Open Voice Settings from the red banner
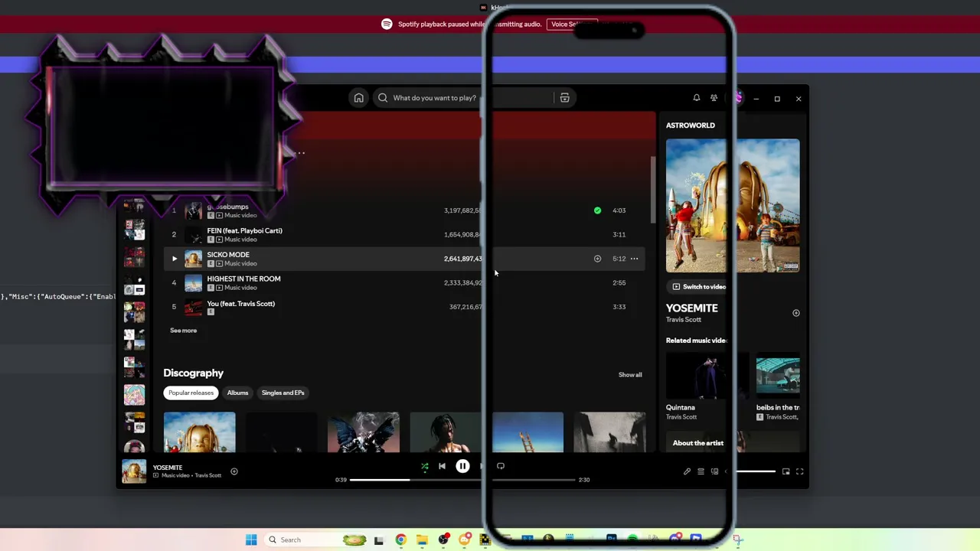Screen dimensions: 980x551 click(572, 24)
